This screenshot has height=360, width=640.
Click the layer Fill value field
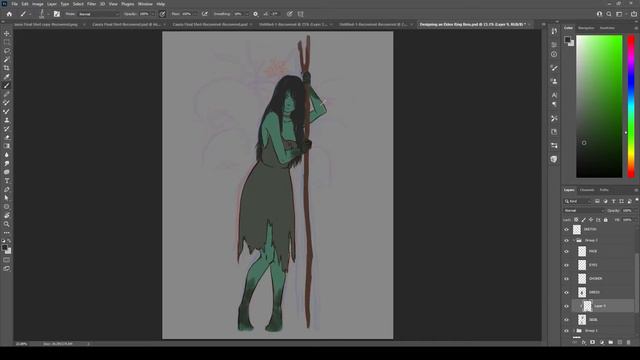pyautogui.click(x=628, y=220)
